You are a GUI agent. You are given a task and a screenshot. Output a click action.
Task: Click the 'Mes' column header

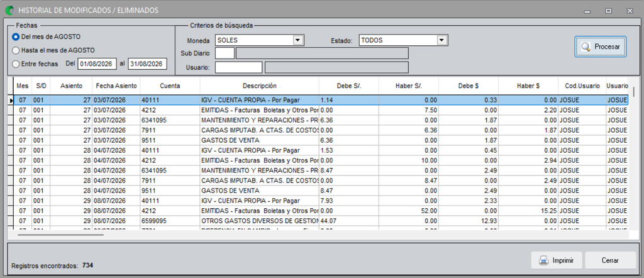click(23, 86)
